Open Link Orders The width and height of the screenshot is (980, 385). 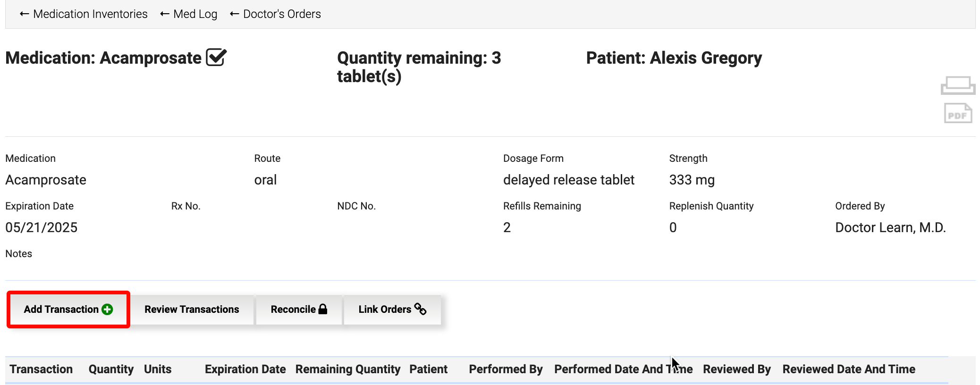pyautogui.click(x=392, y=310)
